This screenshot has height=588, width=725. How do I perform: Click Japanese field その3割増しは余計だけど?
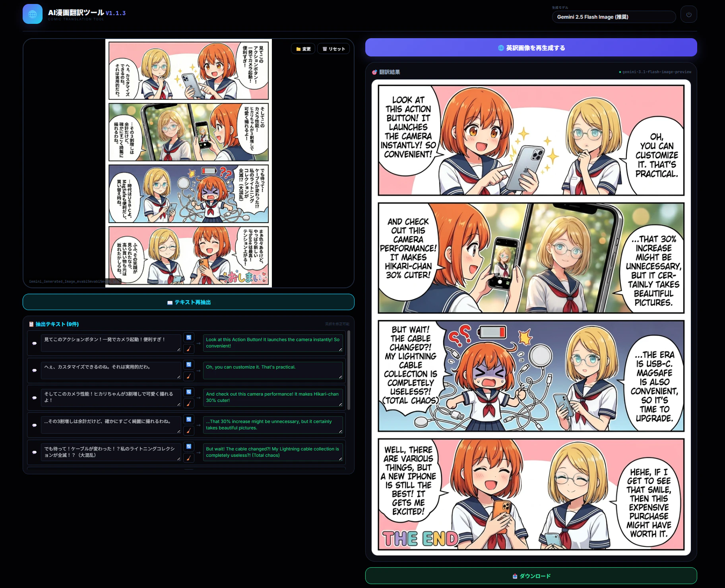[111, 425]
